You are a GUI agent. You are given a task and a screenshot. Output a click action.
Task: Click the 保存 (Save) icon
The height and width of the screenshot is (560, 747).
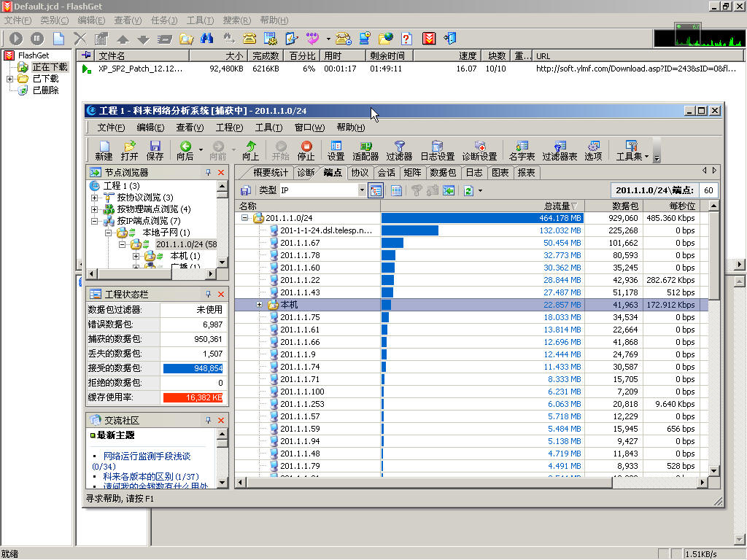155,150
